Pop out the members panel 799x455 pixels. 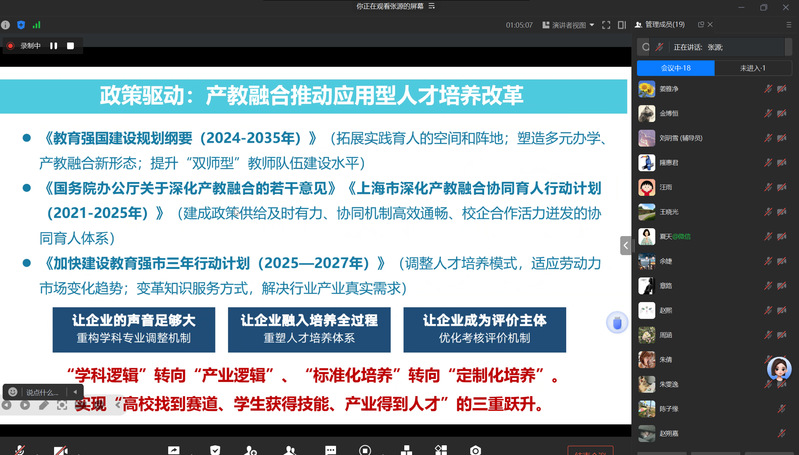(x=701, y=24)
